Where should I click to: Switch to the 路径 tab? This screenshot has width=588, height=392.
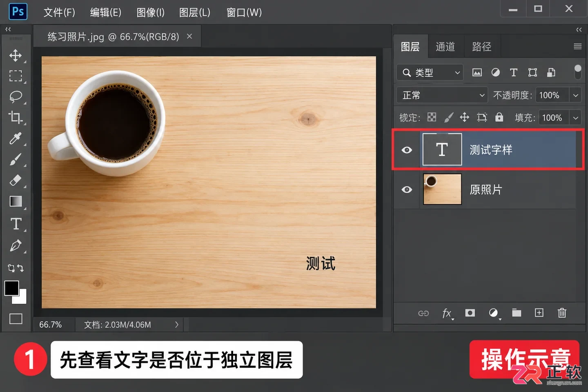coord(482,47)
